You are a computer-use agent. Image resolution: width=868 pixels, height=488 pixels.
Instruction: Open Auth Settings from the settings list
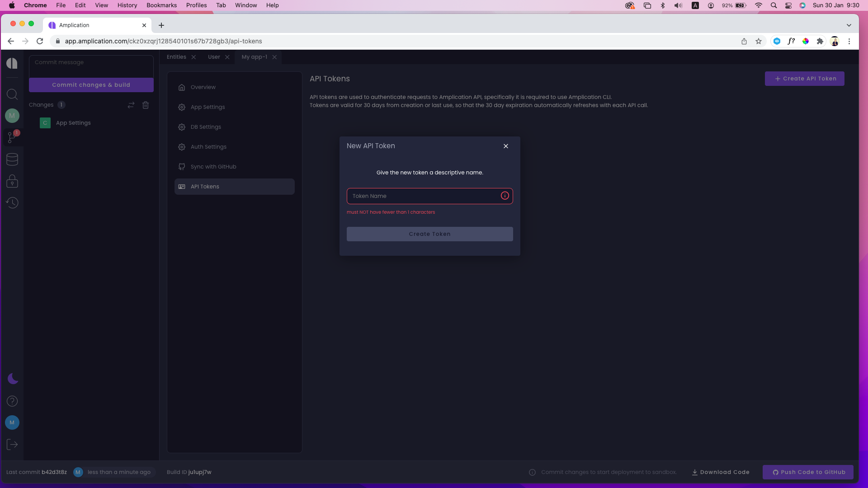coord(208,146)
